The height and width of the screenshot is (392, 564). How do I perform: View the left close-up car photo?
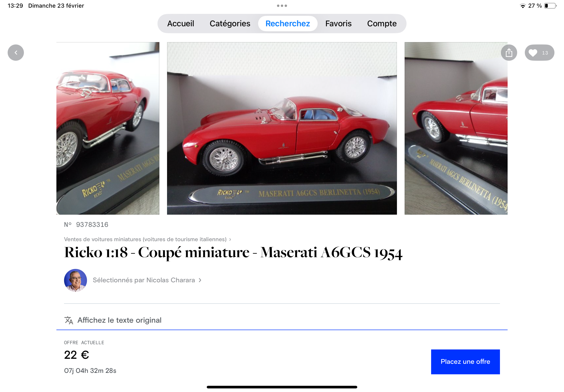108,128
